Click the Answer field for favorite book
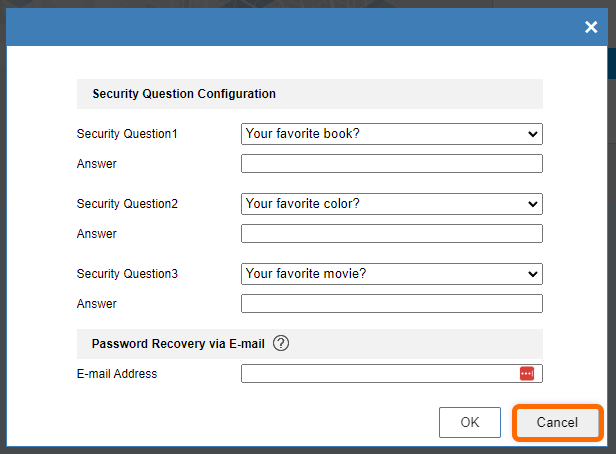Screen dimensions: 616x454 point(391,164)
